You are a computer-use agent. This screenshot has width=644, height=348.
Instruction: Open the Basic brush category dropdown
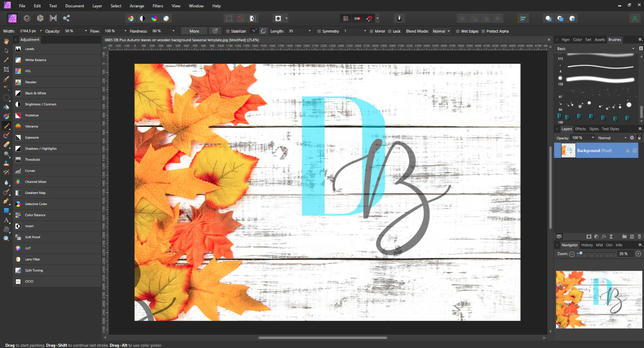pos(633,48)
